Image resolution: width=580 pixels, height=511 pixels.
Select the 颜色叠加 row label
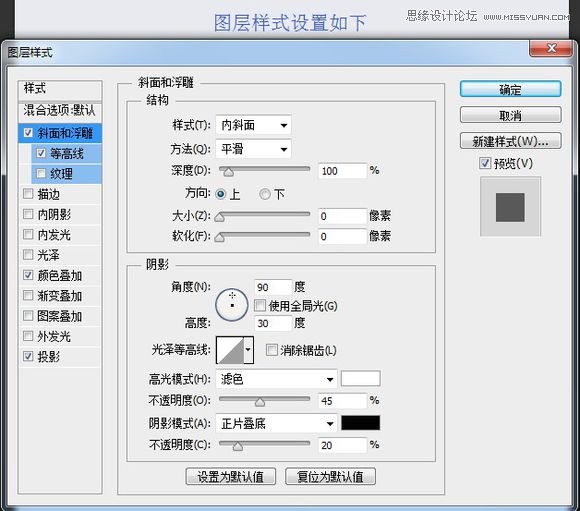(60, 276)
